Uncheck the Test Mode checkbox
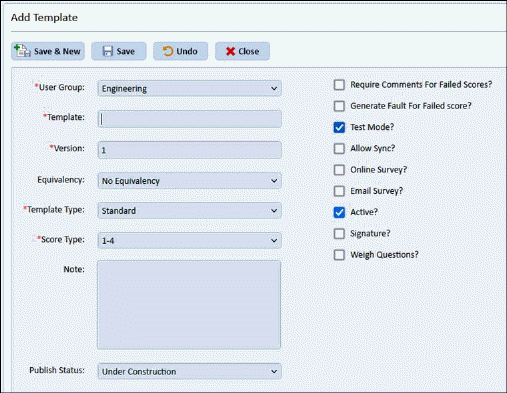This screenshot has height=393, width=507. 339,127
